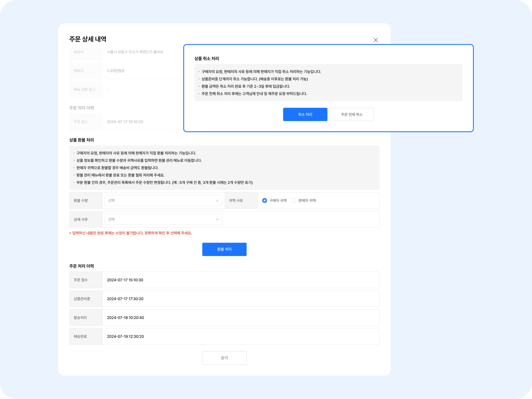Close the order detail dialog with X

coord(376,40)
